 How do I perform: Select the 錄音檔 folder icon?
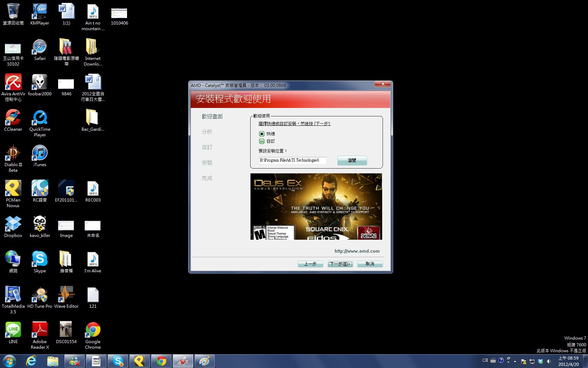pos(66,262)
